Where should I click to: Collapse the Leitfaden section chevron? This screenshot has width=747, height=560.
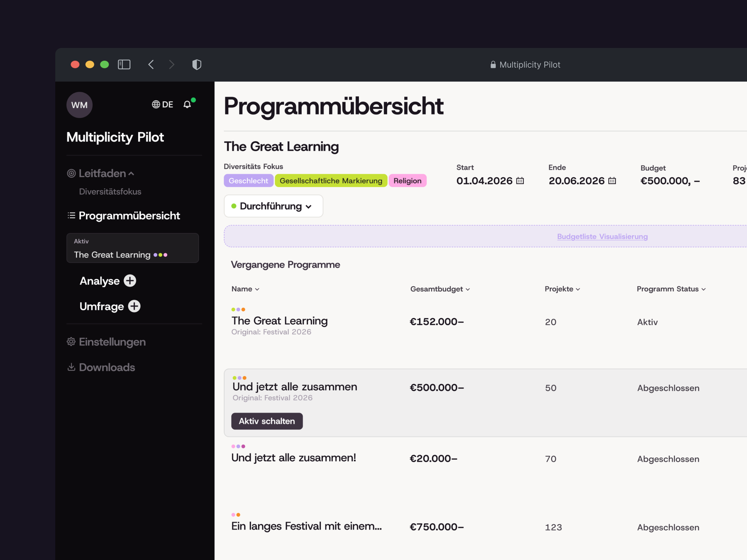131,174
